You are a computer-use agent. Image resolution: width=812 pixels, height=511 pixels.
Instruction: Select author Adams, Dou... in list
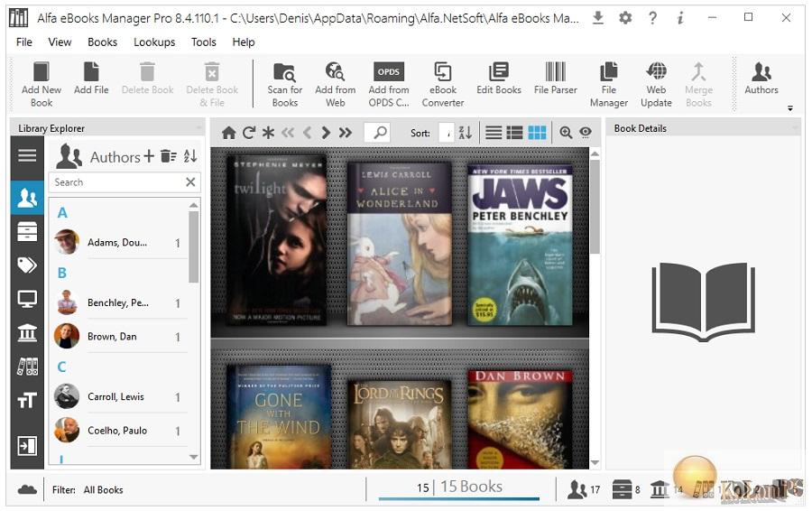(x=120, y=242)
